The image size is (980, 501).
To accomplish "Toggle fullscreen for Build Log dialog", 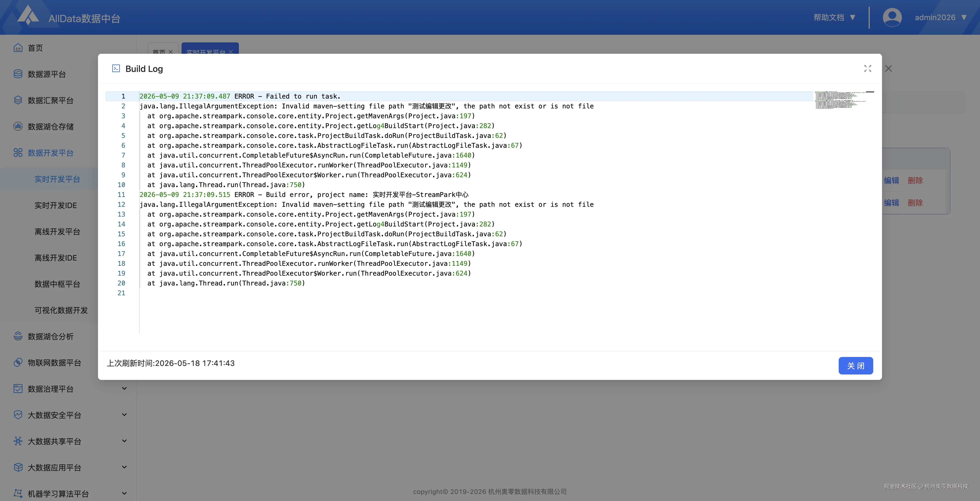I will [x=867, y=68].
